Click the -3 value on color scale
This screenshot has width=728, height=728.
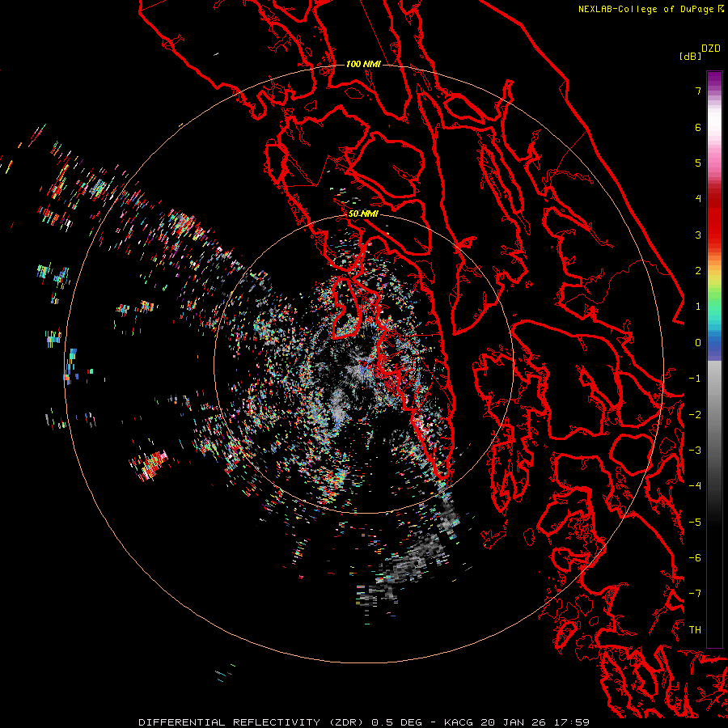pyautogui.click(x=695, y=451)
